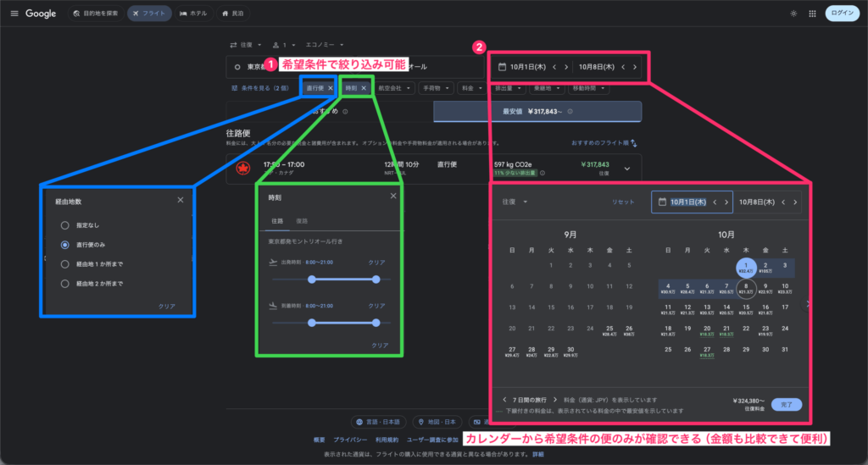Image resolution: width=868 pixels, height=465 pixels.
Task: Select 直行便のみ radio option
Action: click(64, 245)
